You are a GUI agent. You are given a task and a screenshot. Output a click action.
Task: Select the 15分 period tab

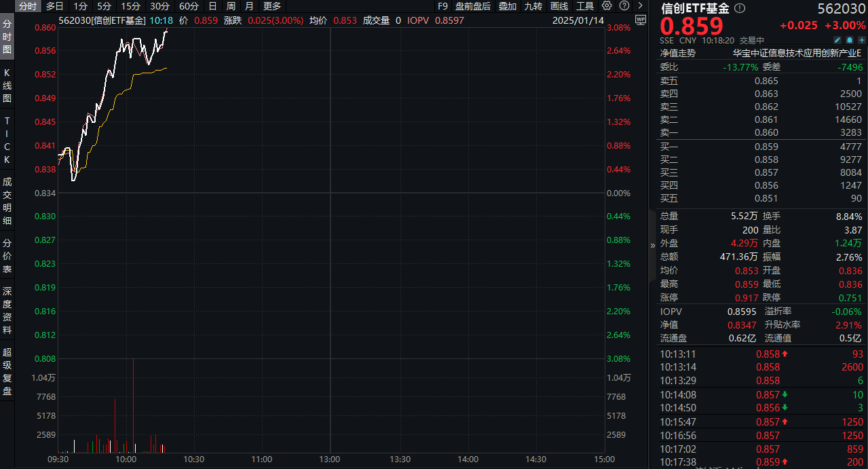(x=131, y=6)
